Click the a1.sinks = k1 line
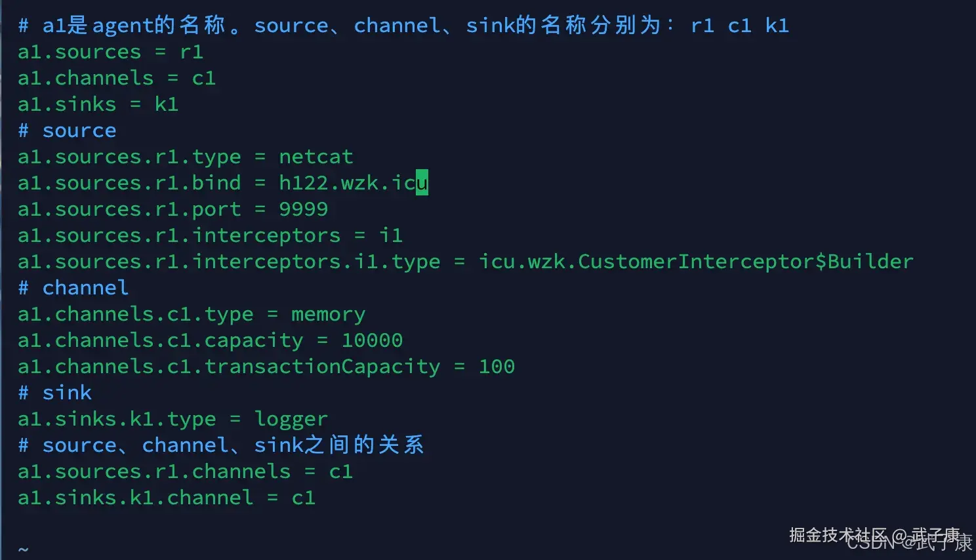 pos(98,104)
